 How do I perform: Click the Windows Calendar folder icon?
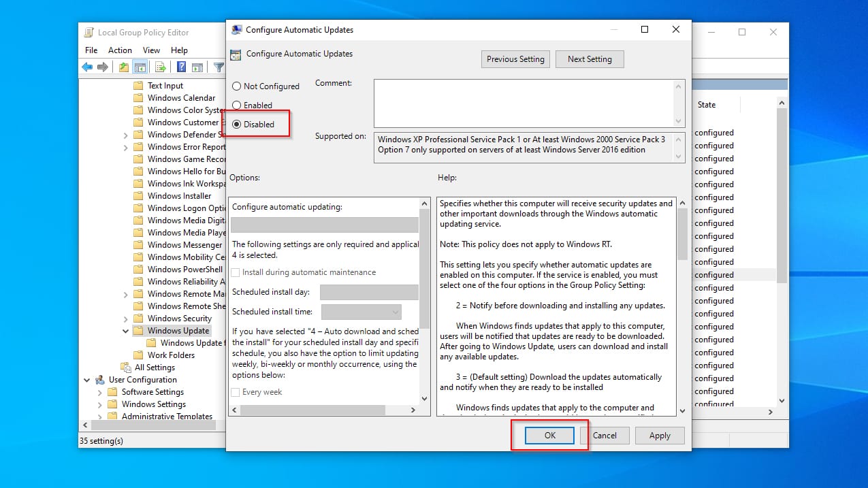[138, 98]
